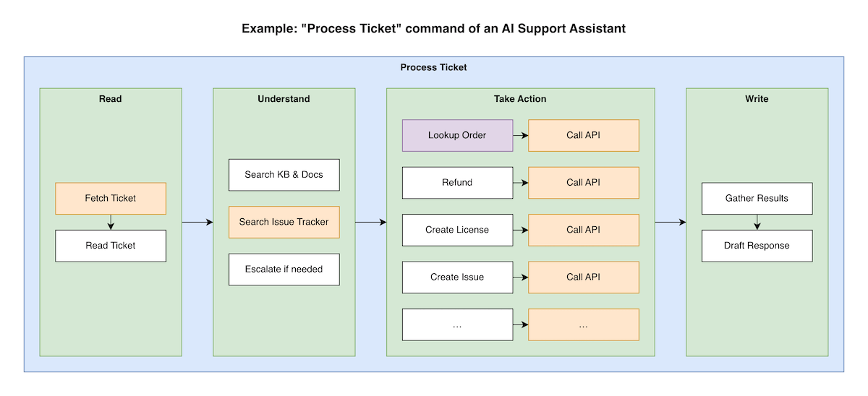Viewport: 868px width, 396px height.
Task: Click the Create Issue box
Action: click(457, 277)
